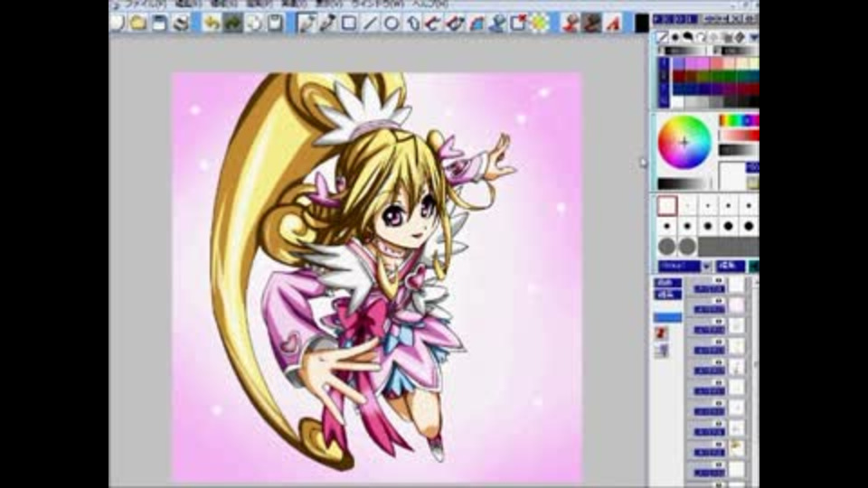868x488 pixels.
Task: Select the first large gray circle brush
Action: click(667, 246)
